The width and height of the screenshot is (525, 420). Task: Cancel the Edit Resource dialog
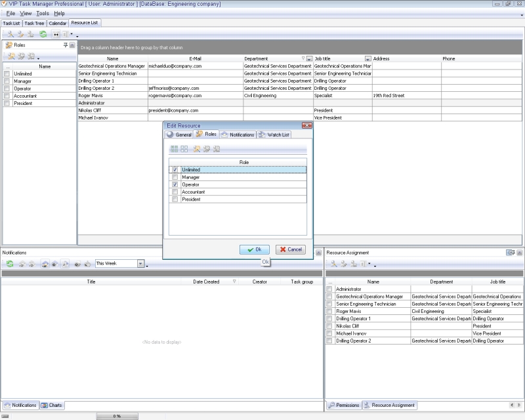click(x=291, y=249)
